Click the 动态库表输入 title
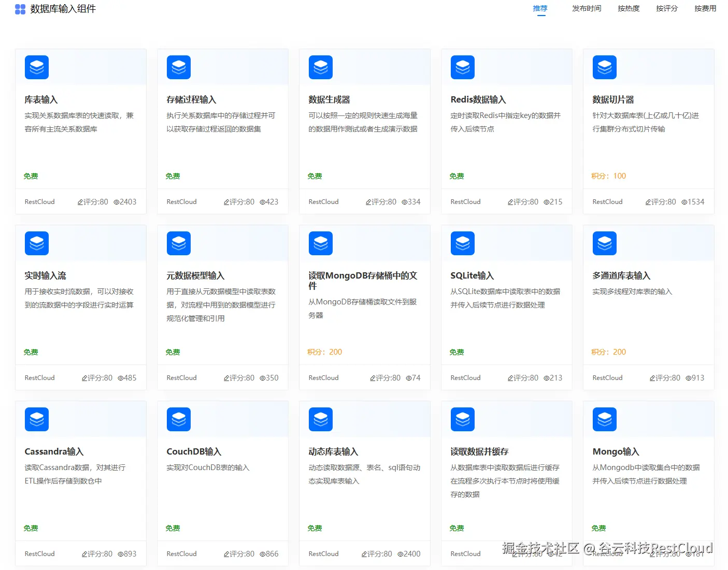The image size is (728, 570). click(x=333, y=451)
